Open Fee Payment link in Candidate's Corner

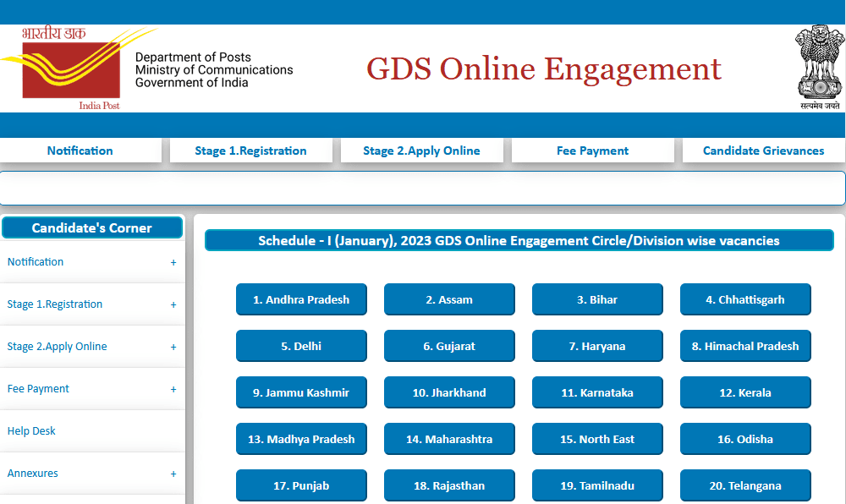click(38, 389)
